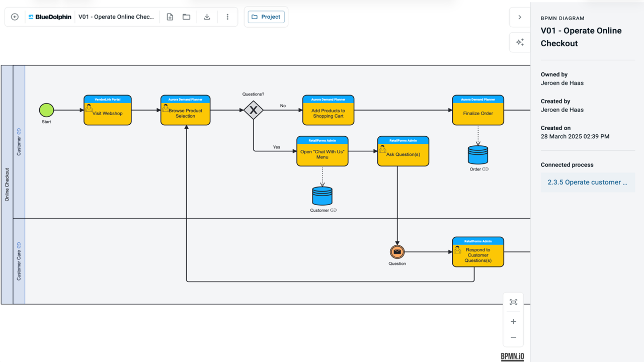Click the user icon on Visit Webshop
The width and height of the screenshot is (644, 362).
pyautogui.click(x=89, y=108)
